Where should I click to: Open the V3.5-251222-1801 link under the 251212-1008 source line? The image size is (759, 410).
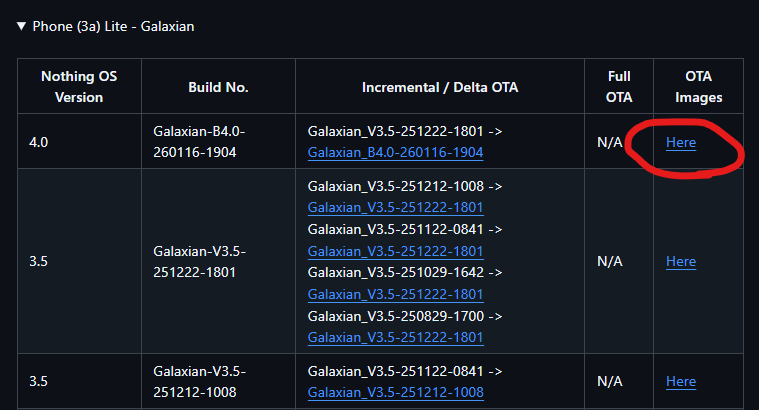(395, 208)
